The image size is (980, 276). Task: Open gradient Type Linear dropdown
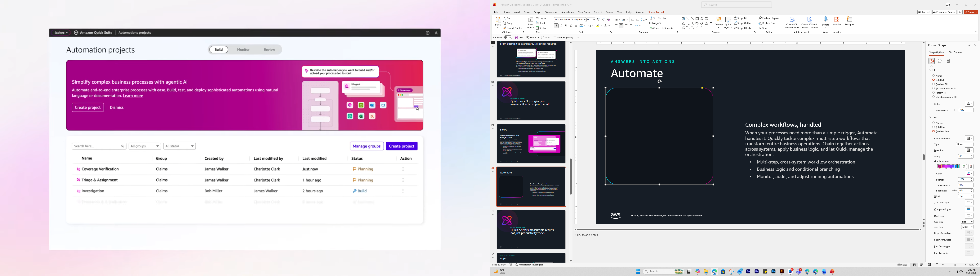click(964, 145)
